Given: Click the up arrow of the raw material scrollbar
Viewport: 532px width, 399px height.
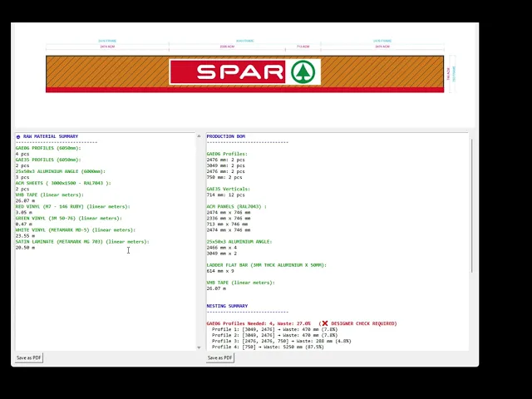Looking at the screenshot, I should [x=199, y=136].
